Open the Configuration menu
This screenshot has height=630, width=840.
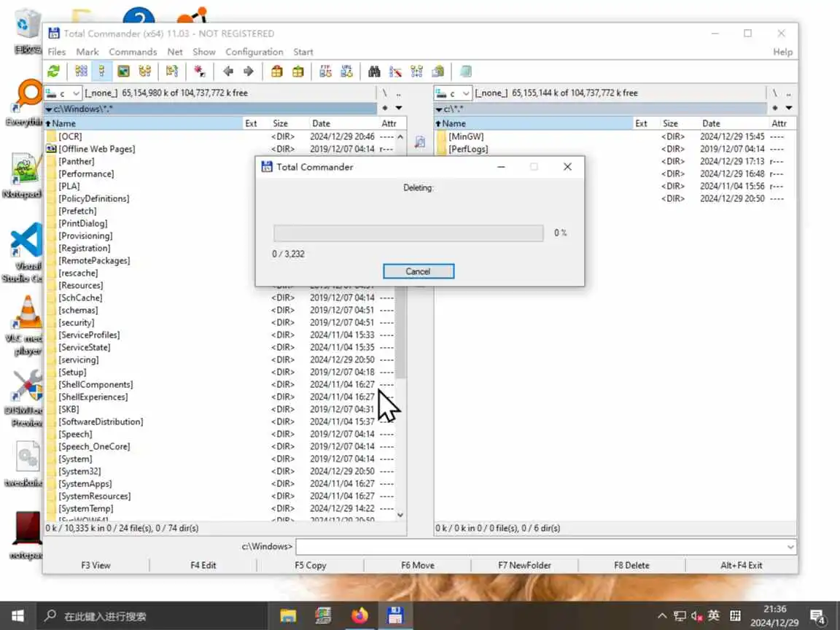[x=254, y=52]
